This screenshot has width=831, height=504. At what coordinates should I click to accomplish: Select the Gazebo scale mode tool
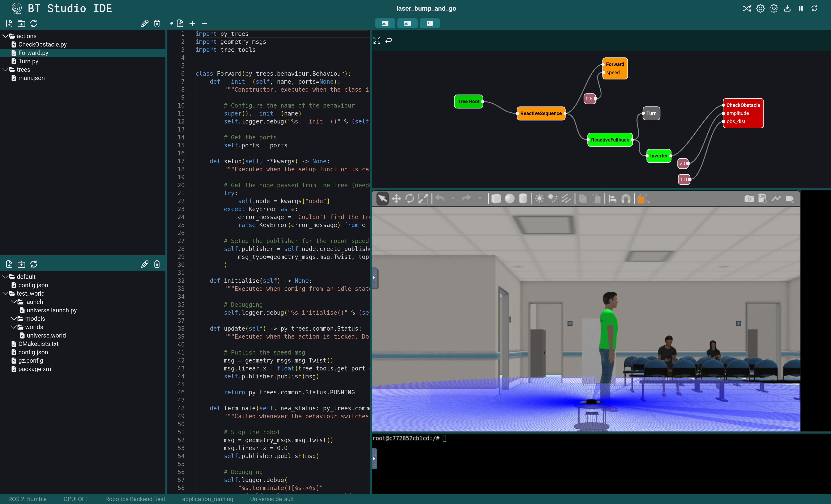pos(423,198)
